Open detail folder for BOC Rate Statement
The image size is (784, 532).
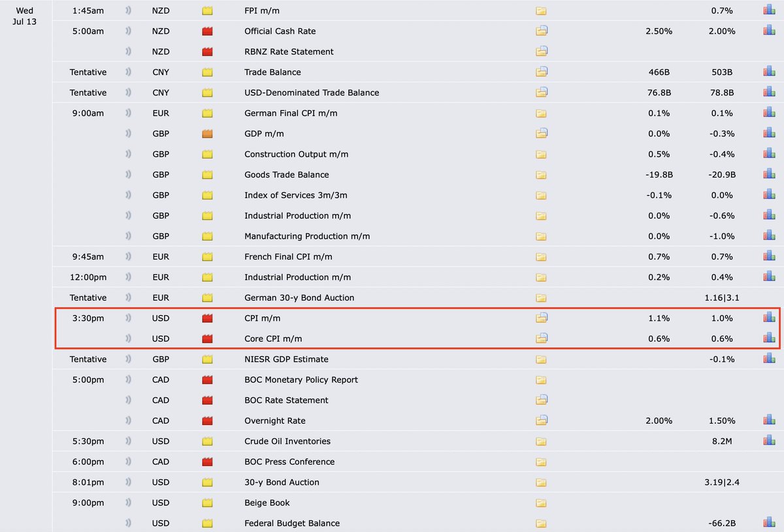coord(542,399)
